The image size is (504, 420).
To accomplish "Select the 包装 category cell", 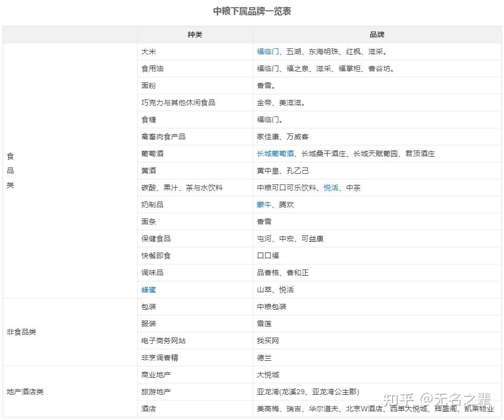I will coord(195,307).
